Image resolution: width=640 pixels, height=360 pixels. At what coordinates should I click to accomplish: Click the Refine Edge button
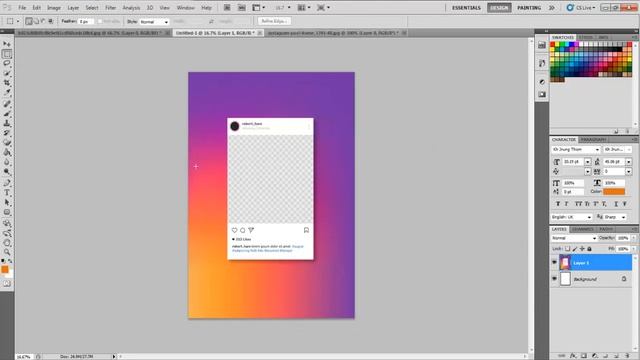click(x=274, y=21)
